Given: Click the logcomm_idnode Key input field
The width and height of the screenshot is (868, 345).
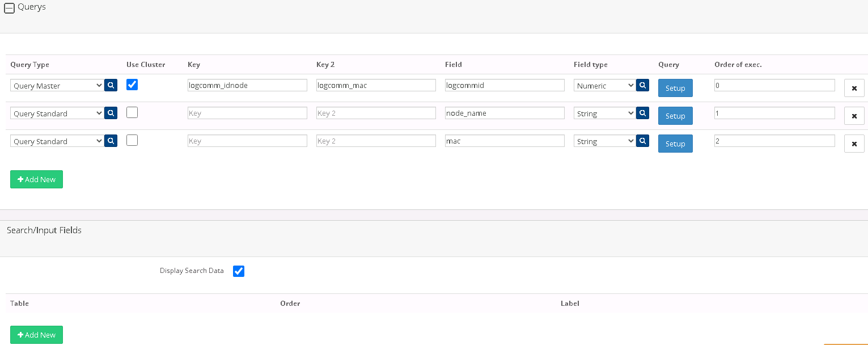Looking at the screenshot, I should click(247, 85).
